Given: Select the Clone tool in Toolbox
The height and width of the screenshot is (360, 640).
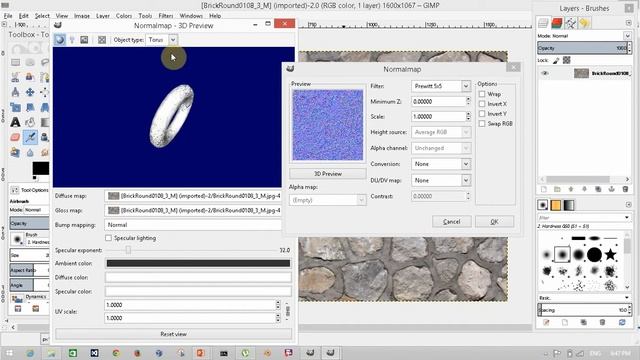Looking at the screenshot, I should [x=44, y=137].
